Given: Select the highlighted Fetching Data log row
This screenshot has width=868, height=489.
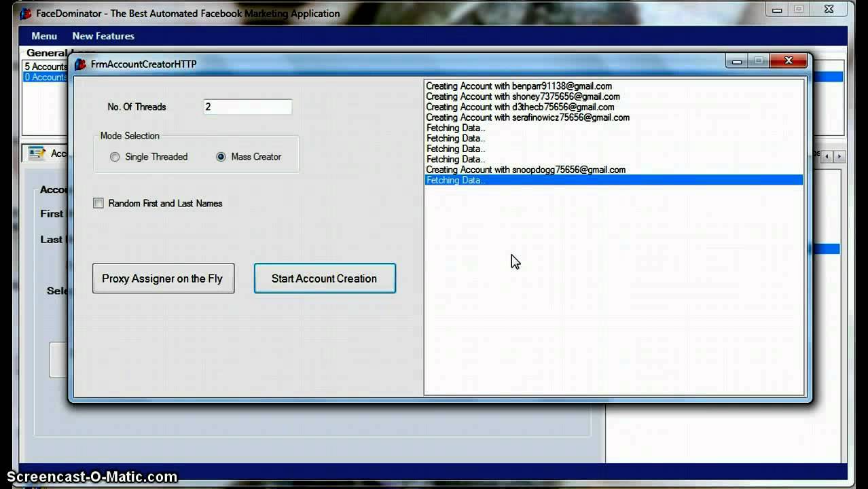Looking at the screenshot, I should 614,180.
